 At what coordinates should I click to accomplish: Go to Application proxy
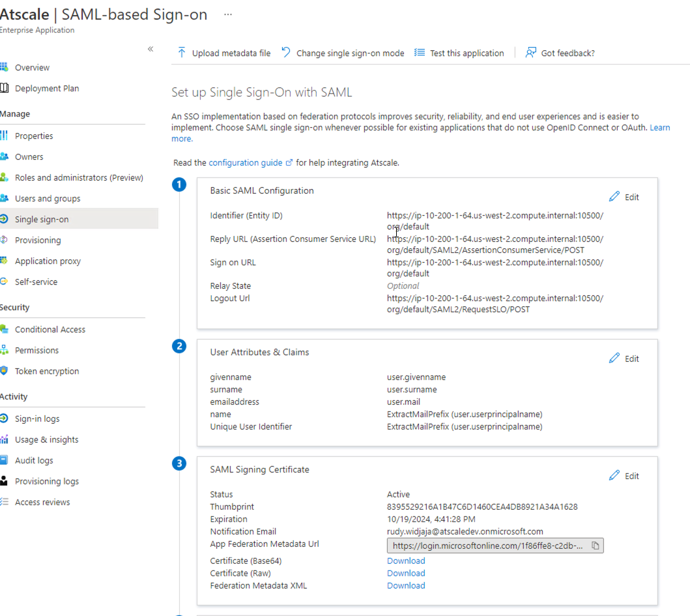[48, 261]
